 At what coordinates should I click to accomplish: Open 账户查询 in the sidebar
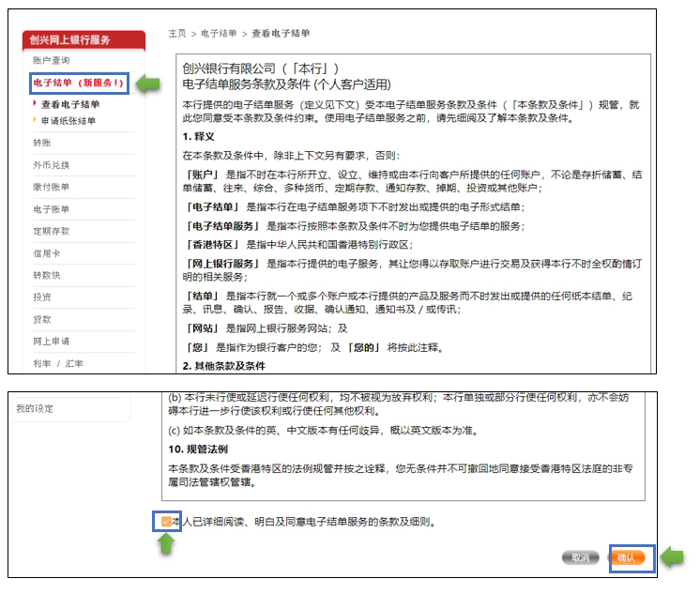pyautogui.click(x=51, y=60)
